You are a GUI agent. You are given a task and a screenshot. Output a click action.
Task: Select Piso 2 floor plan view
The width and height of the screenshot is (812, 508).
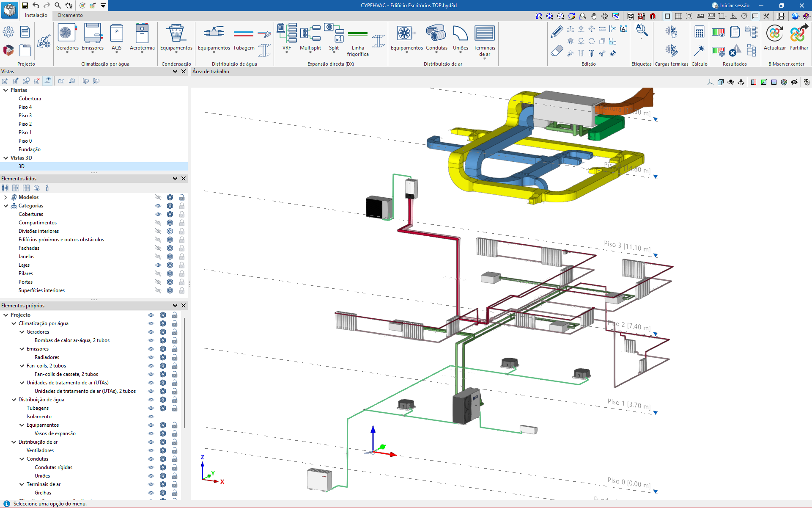[25, 124]
